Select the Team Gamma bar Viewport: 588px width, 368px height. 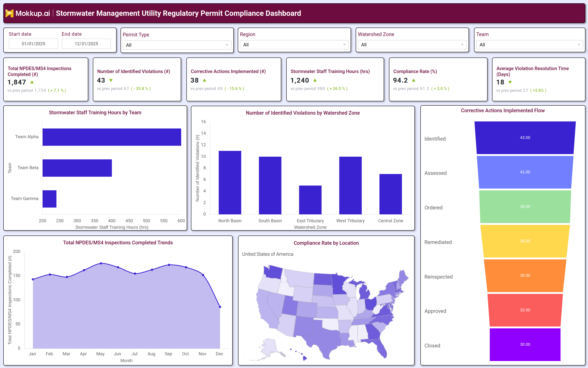click(x=49, y=199)
